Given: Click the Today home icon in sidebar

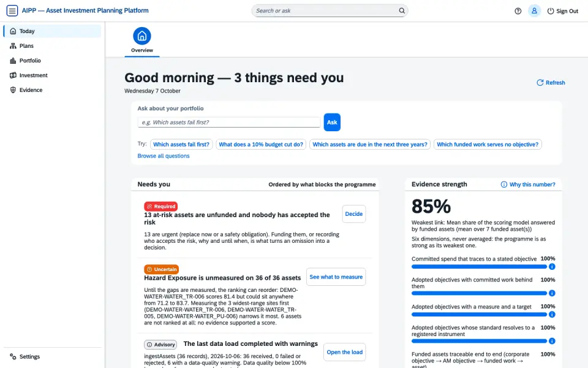Looking at the screenshot, I should pyautogui.click(x=13, y=31).
